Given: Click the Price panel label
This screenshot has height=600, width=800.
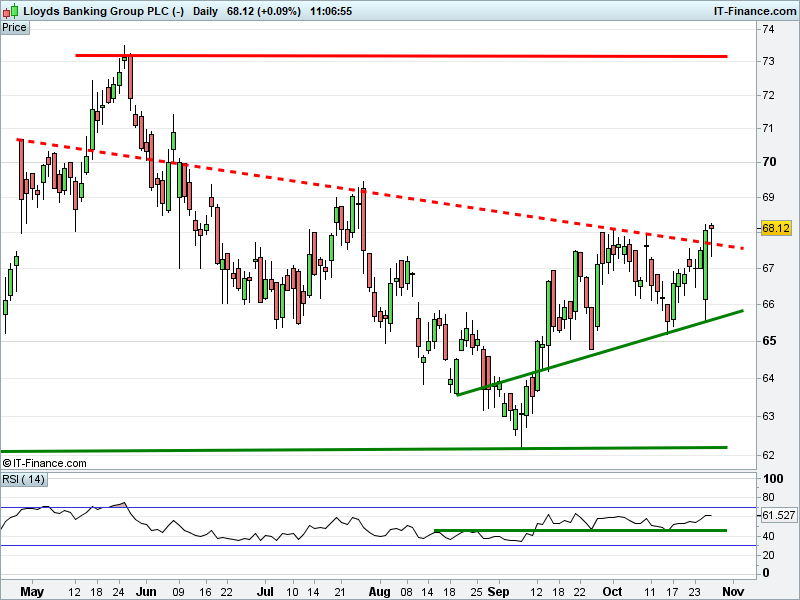Looking at the screenshot, I should tap(14, 28).
